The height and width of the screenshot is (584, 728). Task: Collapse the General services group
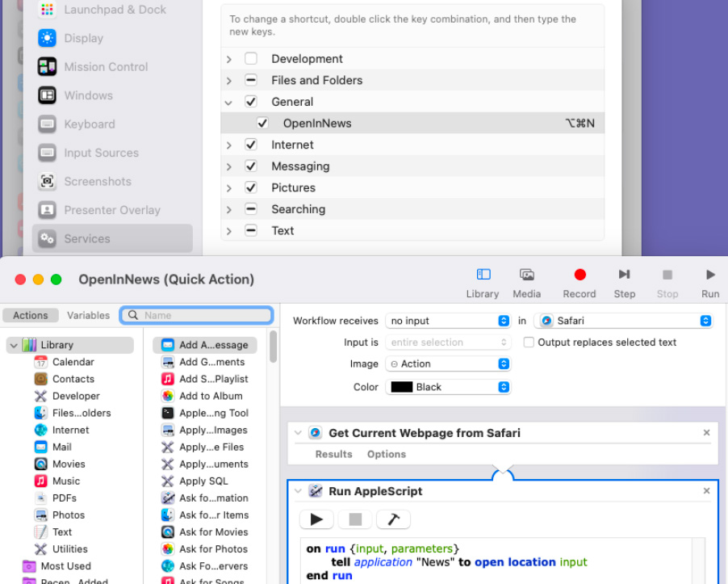tap(228, 103)
